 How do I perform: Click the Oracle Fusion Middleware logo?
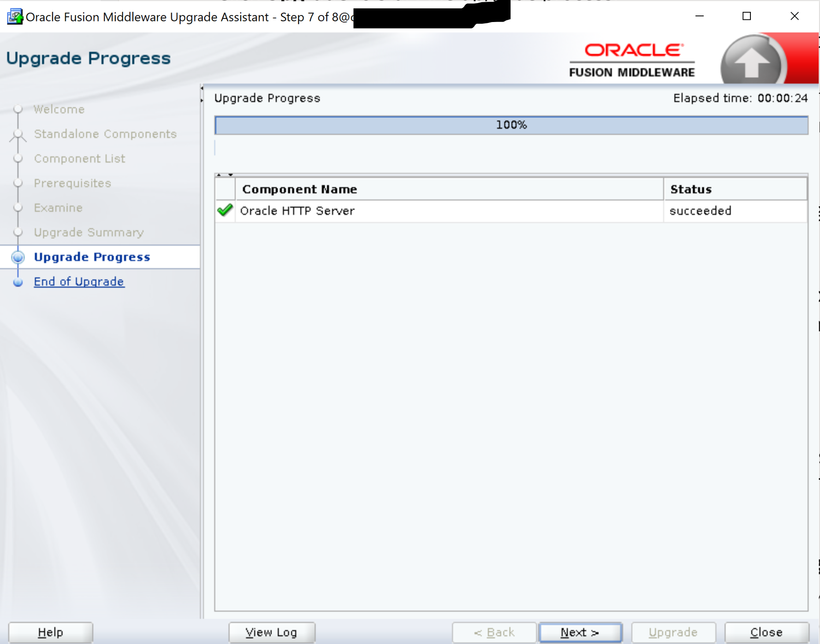(632, 60)
